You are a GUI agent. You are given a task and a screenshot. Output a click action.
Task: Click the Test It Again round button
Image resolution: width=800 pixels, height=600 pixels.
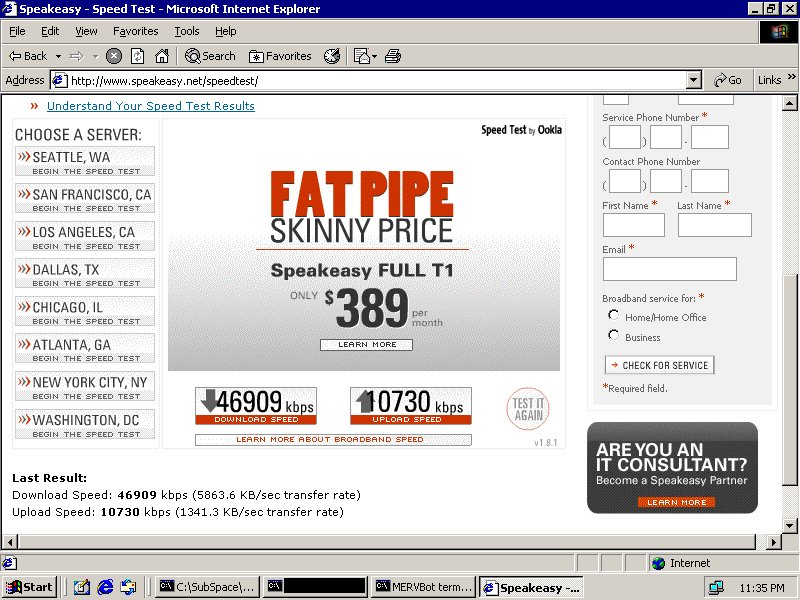[x=528, y=409]
